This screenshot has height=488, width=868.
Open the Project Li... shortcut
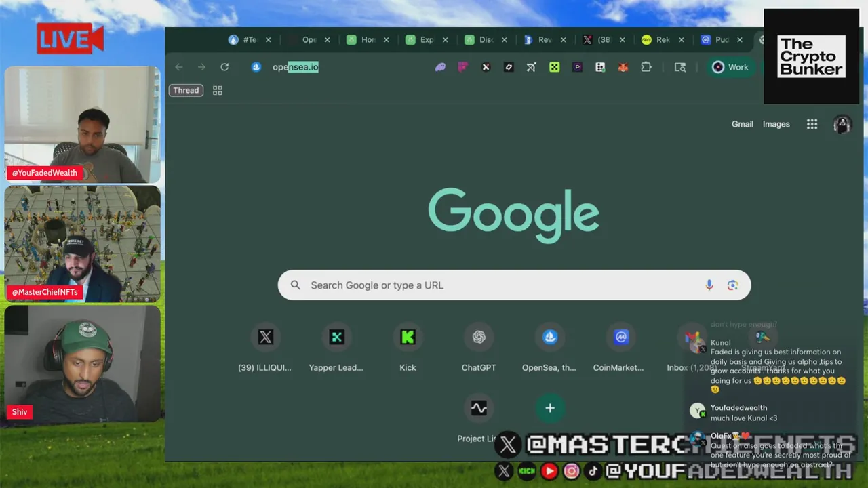[x=479, y=420]
